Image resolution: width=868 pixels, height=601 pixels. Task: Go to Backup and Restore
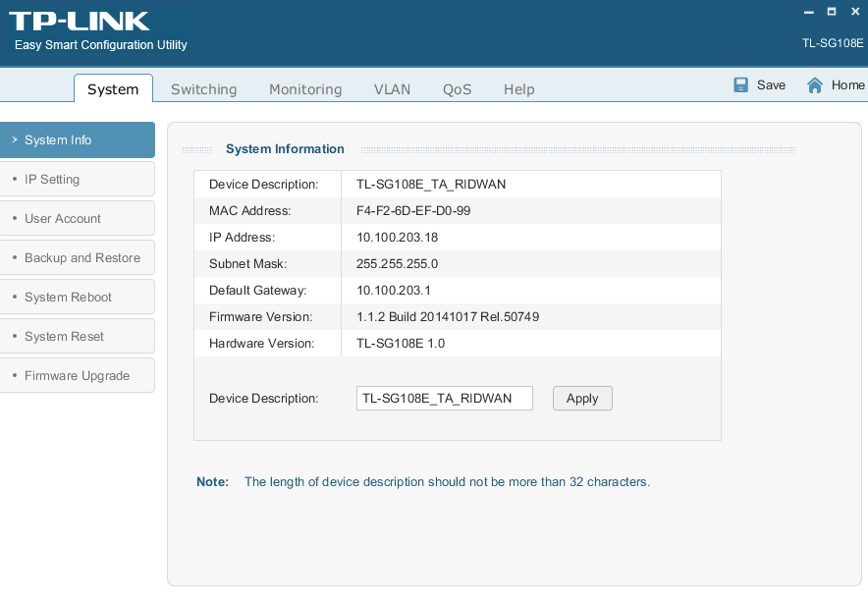coord(77,258)
